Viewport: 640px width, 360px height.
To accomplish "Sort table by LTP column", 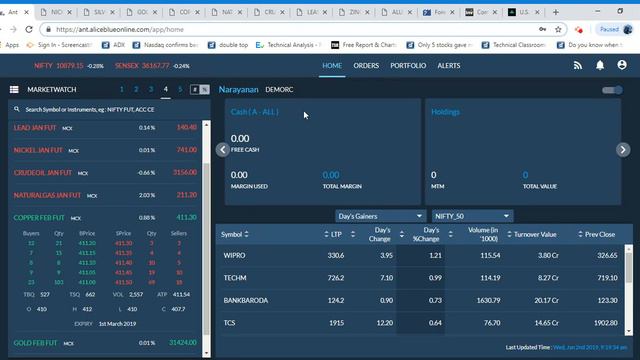I will (x=333, y=234).
